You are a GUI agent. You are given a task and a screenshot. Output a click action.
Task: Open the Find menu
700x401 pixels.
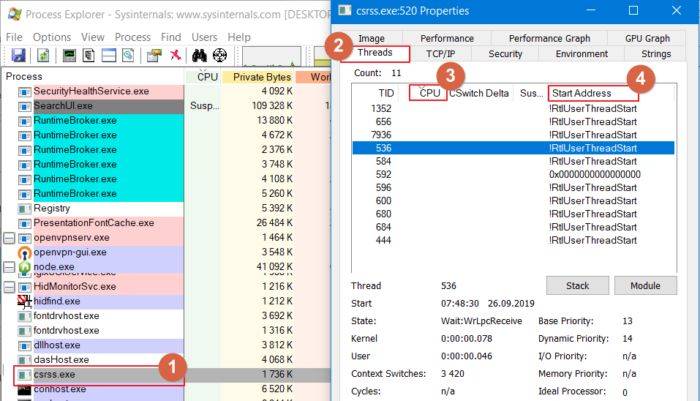[171, 37]
